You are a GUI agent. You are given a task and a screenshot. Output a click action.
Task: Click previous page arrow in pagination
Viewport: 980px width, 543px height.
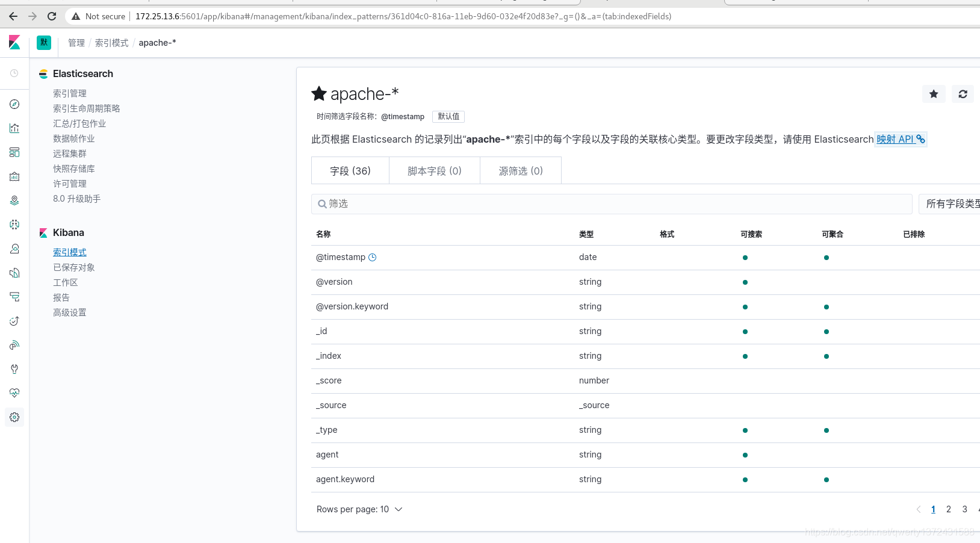[x=919, y=509]
